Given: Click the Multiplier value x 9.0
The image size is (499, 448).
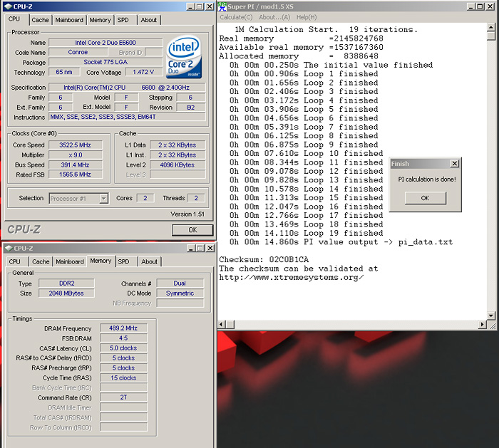Looking at the screenshot, I should point(75,155).
